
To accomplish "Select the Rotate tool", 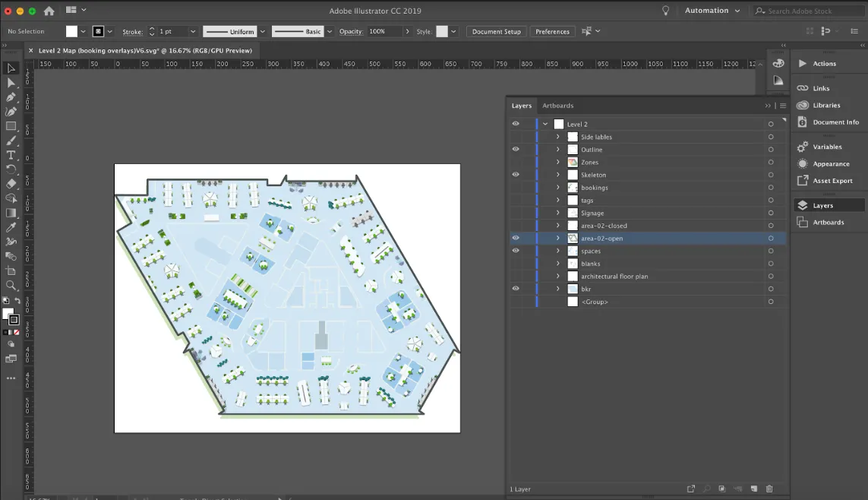I will (11, 169).
